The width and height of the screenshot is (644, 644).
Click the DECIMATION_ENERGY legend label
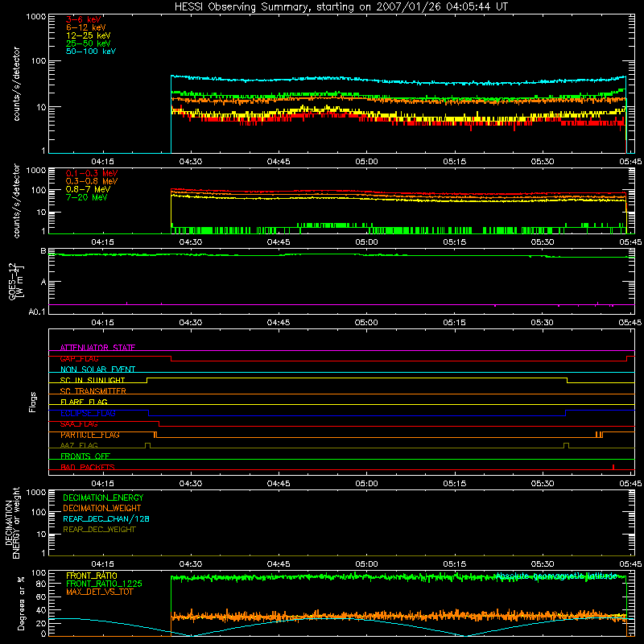103,497
